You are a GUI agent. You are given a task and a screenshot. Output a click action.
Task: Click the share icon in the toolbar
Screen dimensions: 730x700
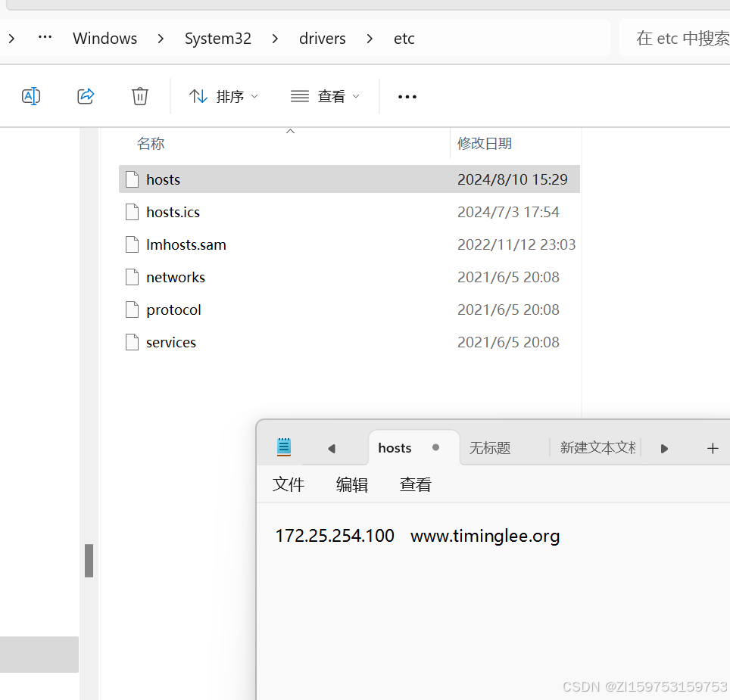[86, 96]
